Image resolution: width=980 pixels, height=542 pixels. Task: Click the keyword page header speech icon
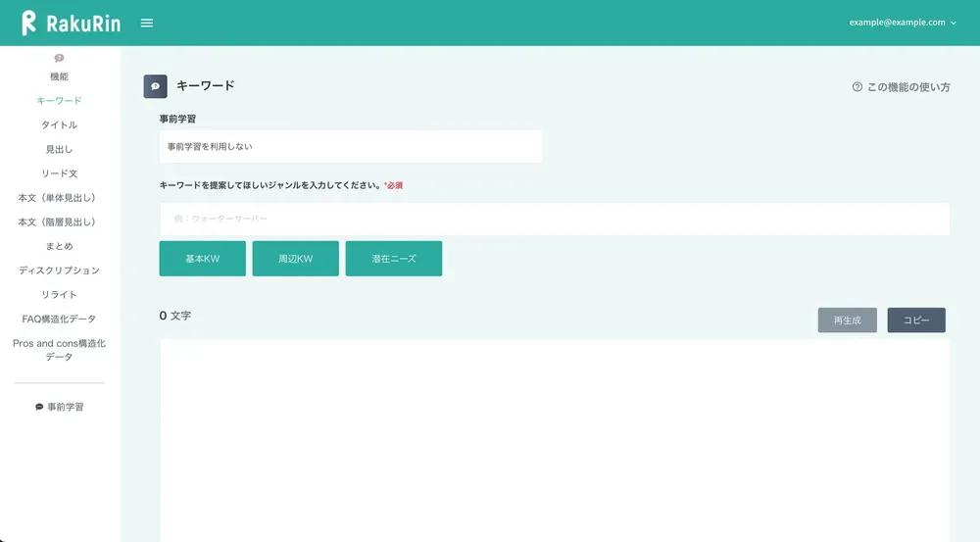pos(155,86)
